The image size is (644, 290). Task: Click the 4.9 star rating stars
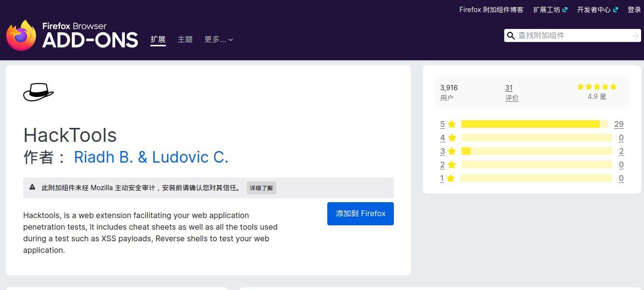(x=597, y=87)
